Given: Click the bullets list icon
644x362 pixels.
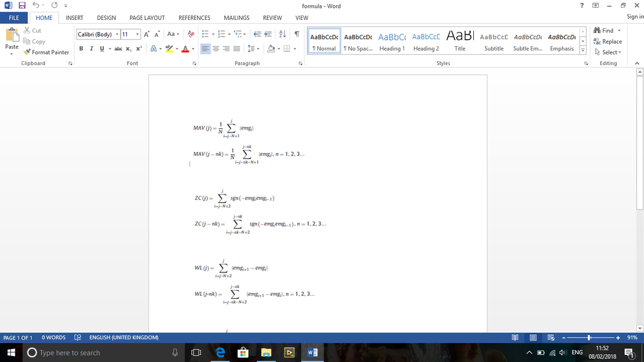Looking at the screenshot, I should pos(206,34).
